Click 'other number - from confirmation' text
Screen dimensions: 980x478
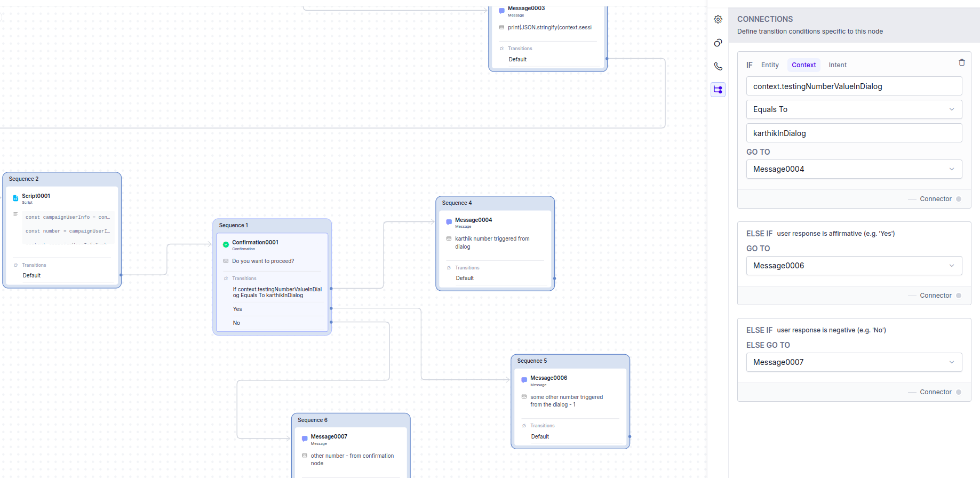tap(352, 459)
